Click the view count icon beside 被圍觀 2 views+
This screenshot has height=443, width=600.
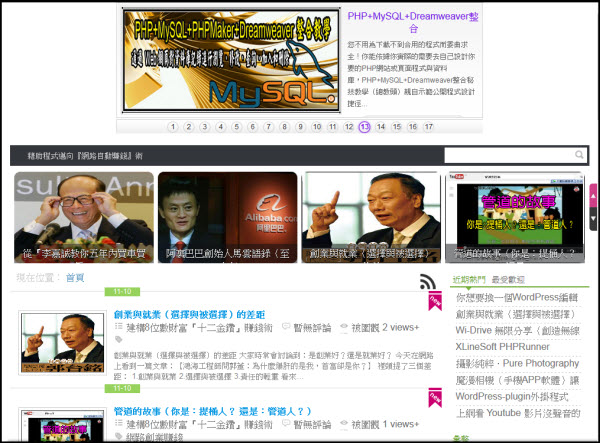coord(345,327)
